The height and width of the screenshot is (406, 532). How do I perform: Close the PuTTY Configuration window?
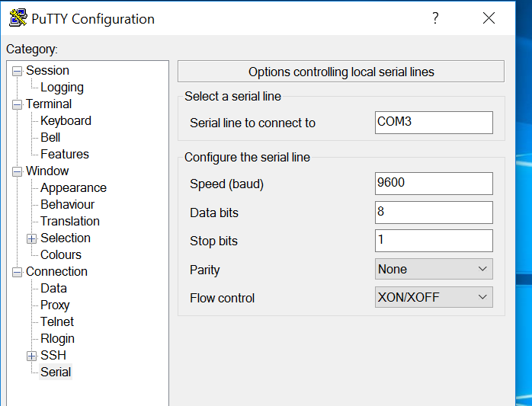[489, 18]
